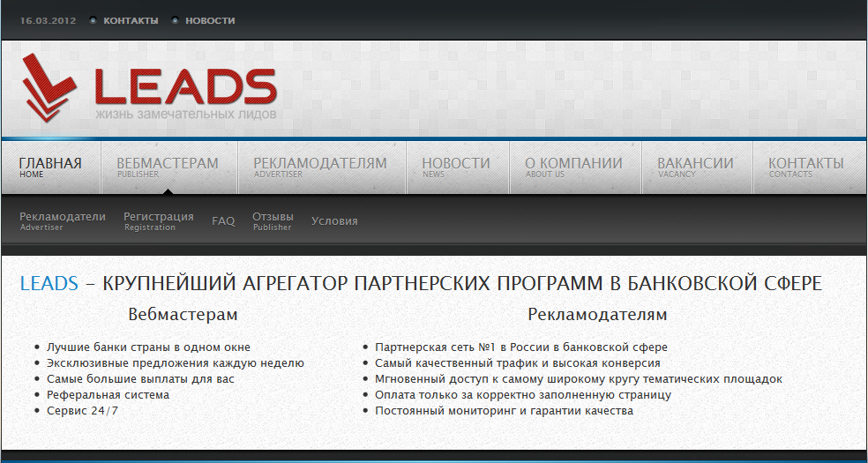Open the FAQ submenu link
This screenshot has width=868, height=463.
pyautogui.click(x=223, y=221)
